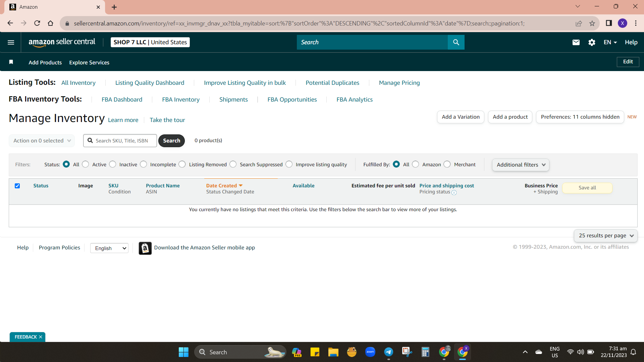Open Preferences: 11 columns hidden
The image size is (644, 362).
click(580, 117)
